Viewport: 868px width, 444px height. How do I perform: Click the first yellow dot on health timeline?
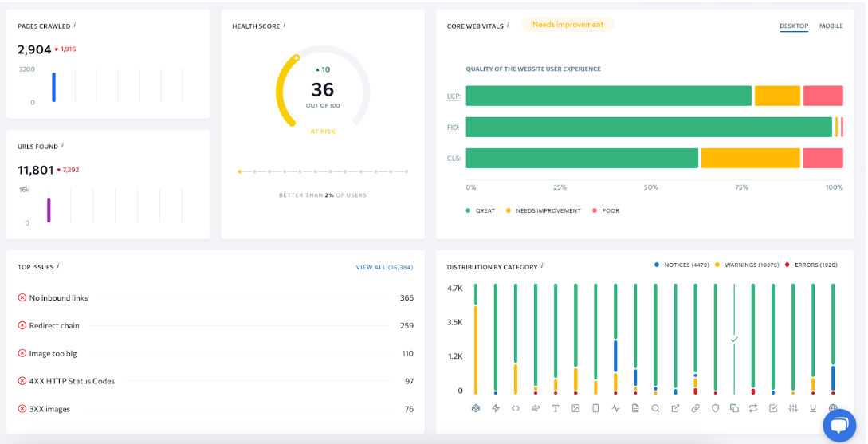tap(239, 171)
